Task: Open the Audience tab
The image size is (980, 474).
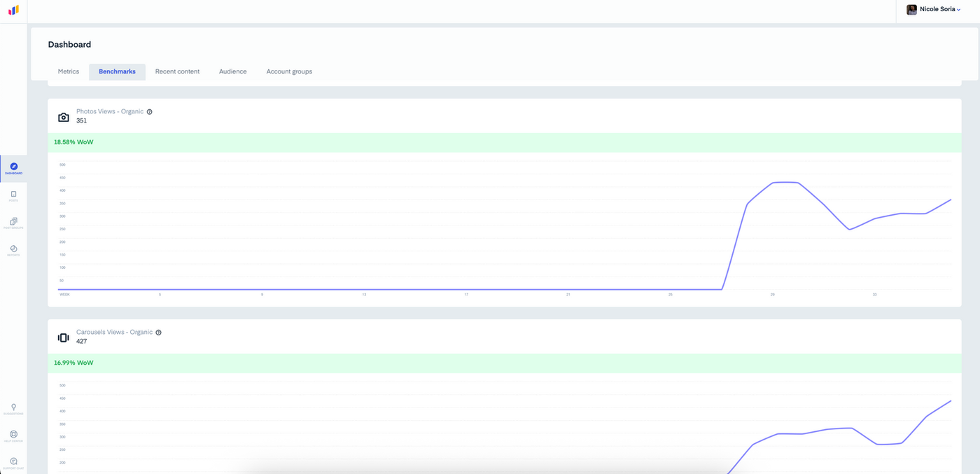Action: point(232,71)
